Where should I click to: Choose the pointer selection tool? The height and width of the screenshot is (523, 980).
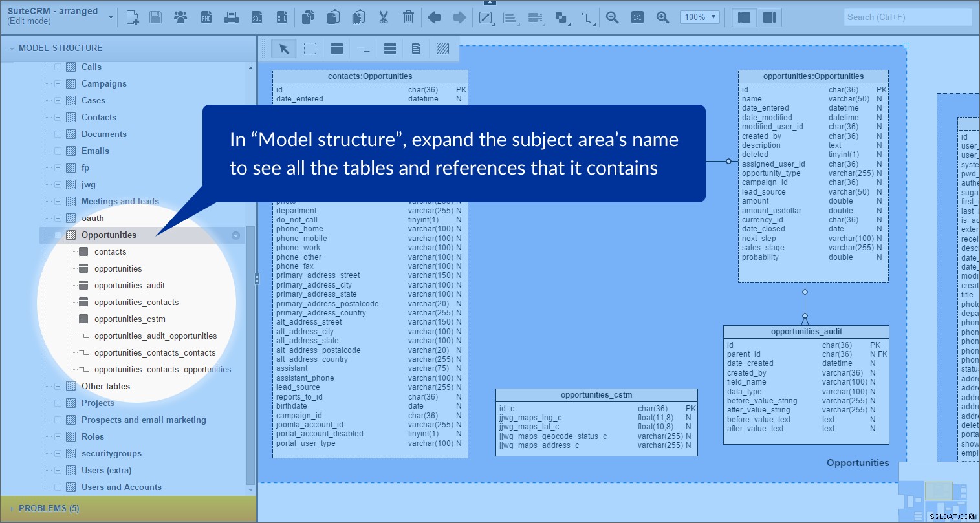[x=284, y=48]
